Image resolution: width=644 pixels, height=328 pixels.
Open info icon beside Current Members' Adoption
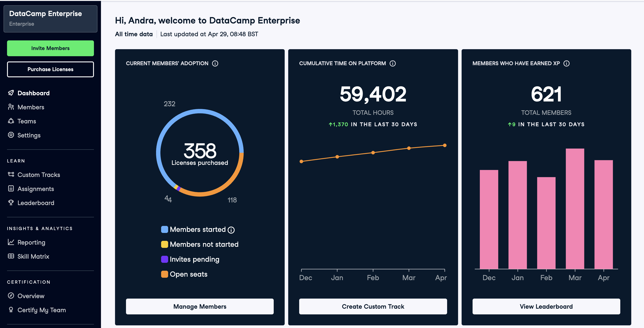tap(215, 63)
